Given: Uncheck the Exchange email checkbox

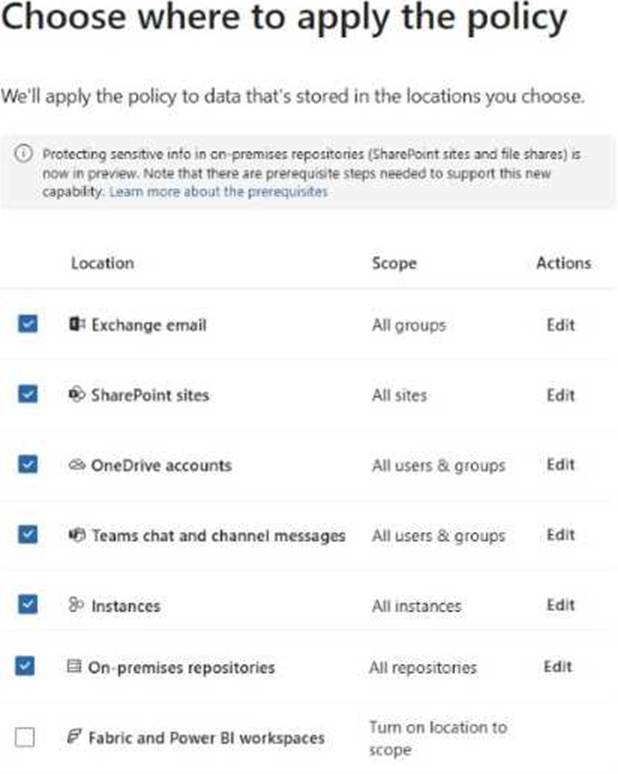Looking at the screenshot, I should coord(27,324).
